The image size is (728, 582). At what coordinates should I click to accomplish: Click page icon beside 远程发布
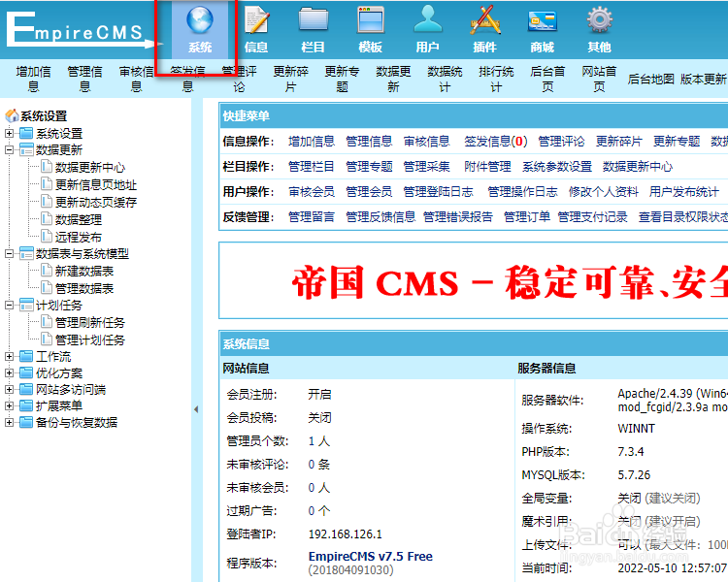pyautogui.click(x=46, y=237)
